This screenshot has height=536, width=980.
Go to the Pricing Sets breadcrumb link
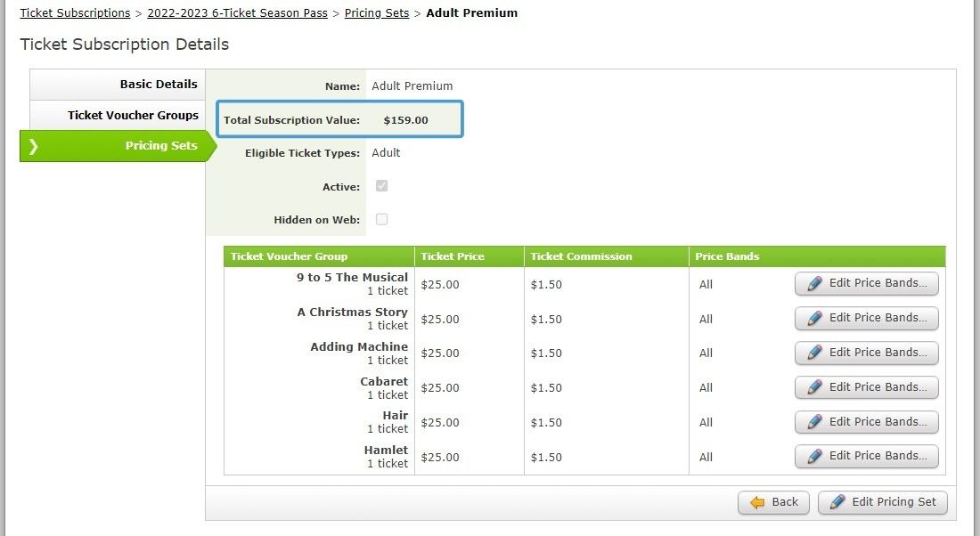[x=377, y=13]
